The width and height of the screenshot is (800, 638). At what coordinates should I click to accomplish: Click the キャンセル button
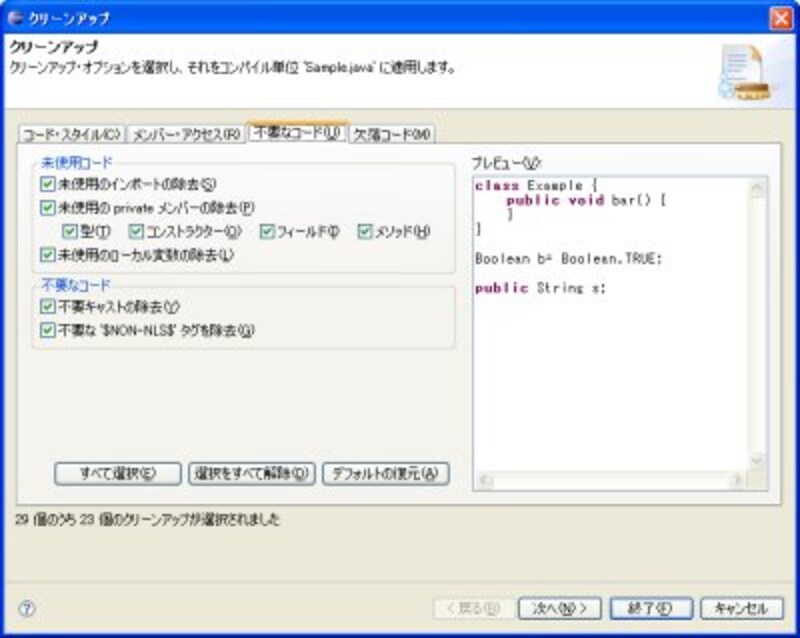[742, 608]
